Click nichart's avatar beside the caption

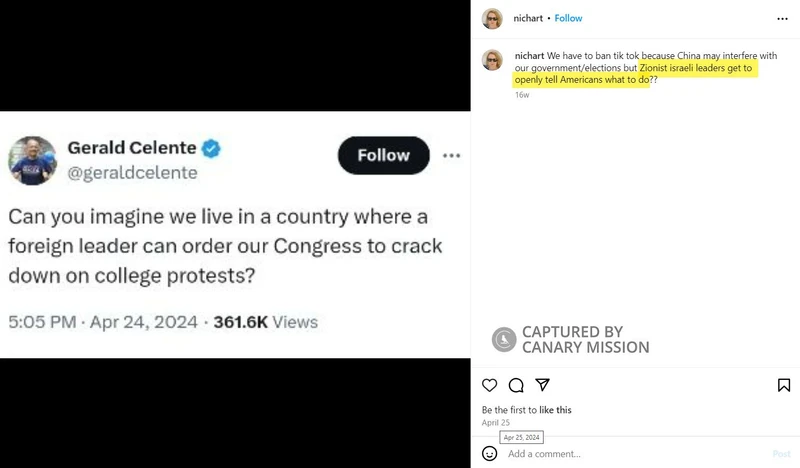[x=492, y=60]
